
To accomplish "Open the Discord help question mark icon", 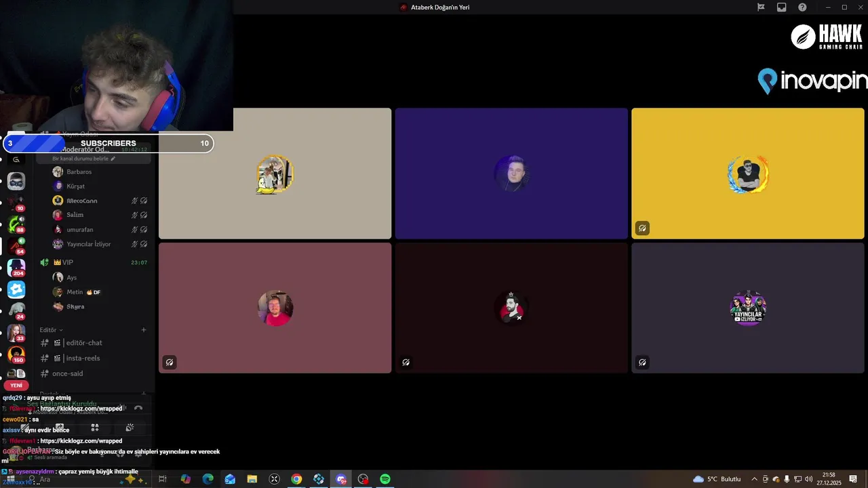I will [803, 7].
